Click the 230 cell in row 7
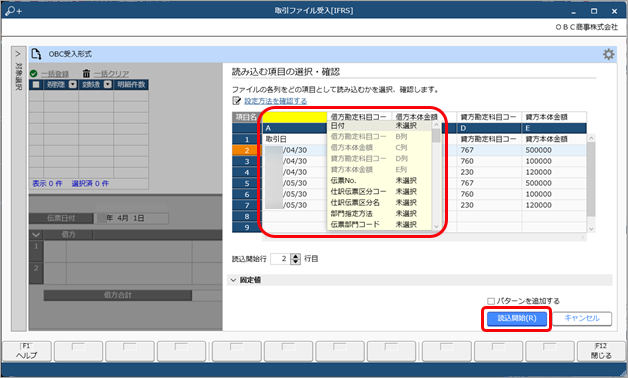Screen dimensions: 628x378 coord(489,205)
